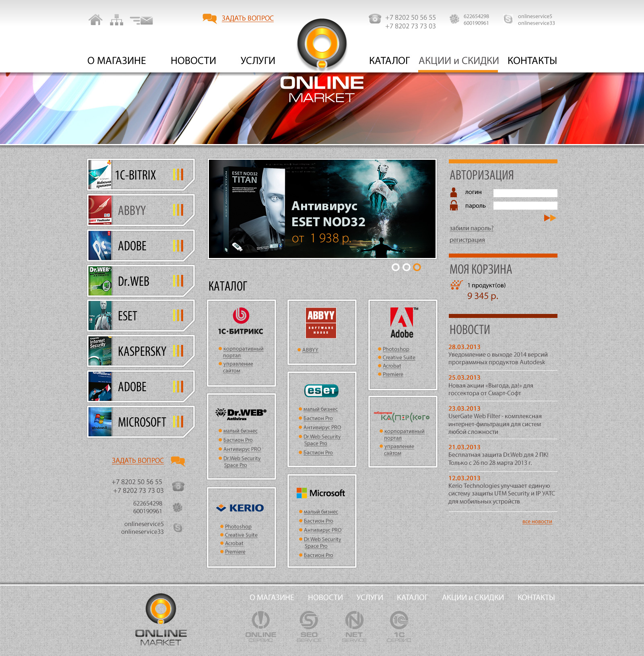Click the Kaspersky lab logo in catalog

pos(402,417)
